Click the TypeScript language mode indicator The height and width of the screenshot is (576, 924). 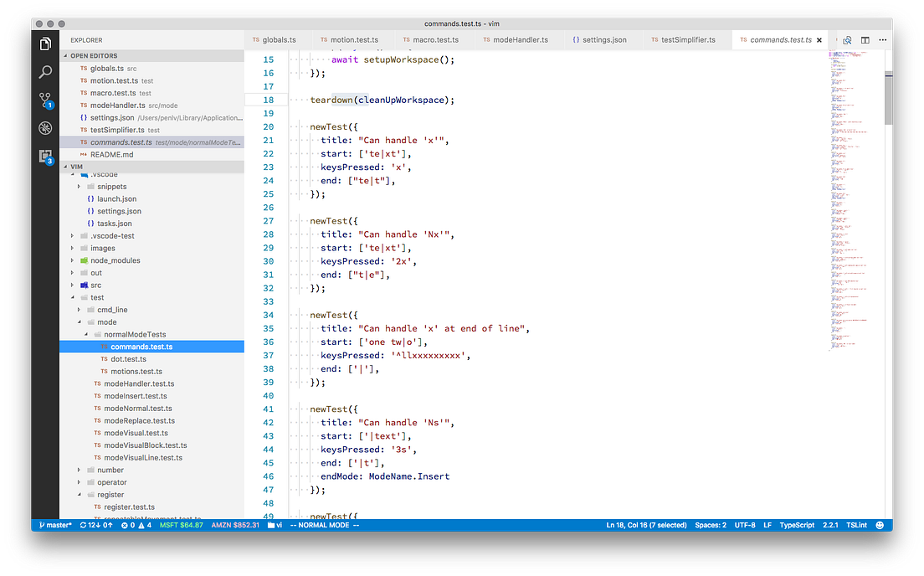796,525
